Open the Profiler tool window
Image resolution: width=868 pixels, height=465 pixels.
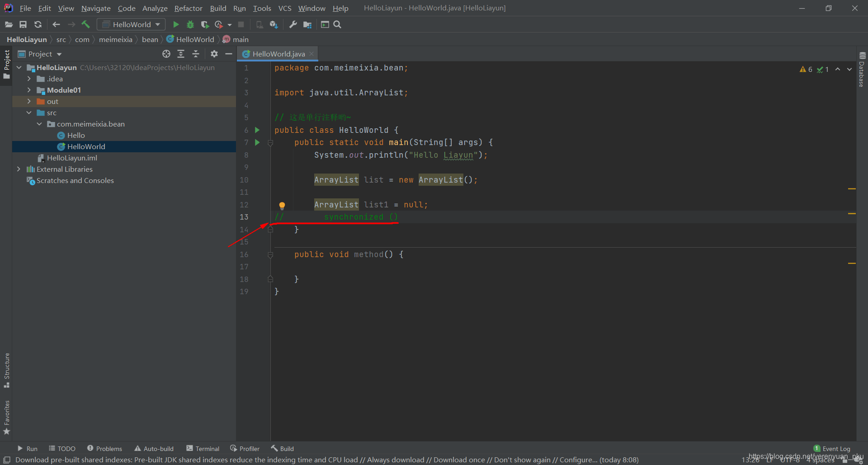pyautogui.click(x=245, y=448)
